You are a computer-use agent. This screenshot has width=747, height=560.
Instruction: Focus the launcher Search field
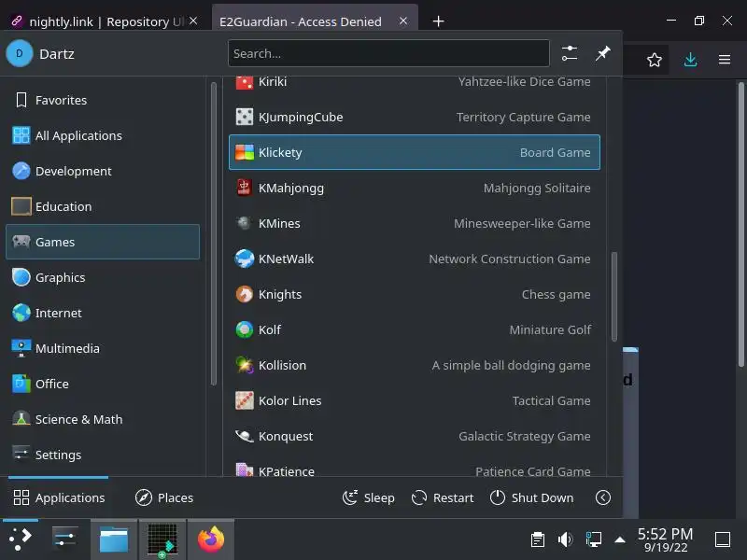point(388,53)
